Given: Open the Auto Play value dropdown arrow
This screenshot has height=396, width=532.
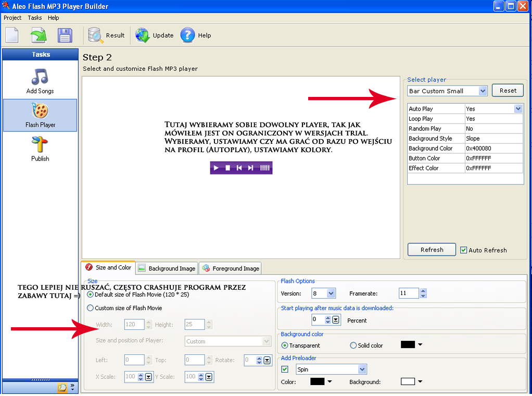Looking at the screenshot, I should tap(518, 109).
